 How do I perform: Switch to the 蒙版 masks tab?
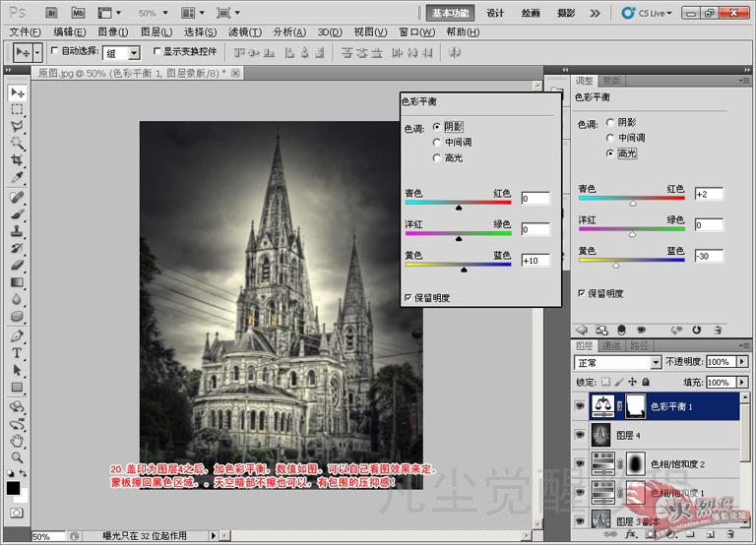[x=611, y=81]
